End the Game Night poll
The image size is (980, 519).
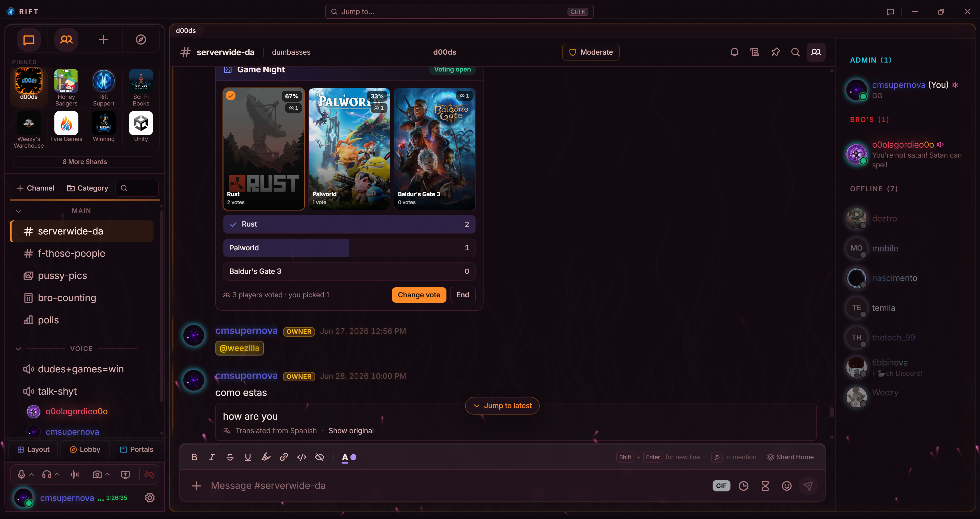point(463,295)
